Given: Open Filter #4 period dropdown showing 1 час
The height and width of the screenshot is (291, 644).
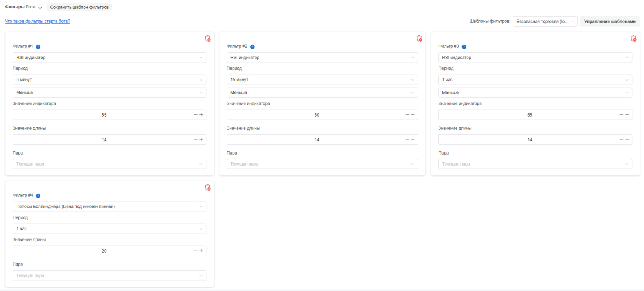Looking at the screenshot, I should click(x=109, y=228).
